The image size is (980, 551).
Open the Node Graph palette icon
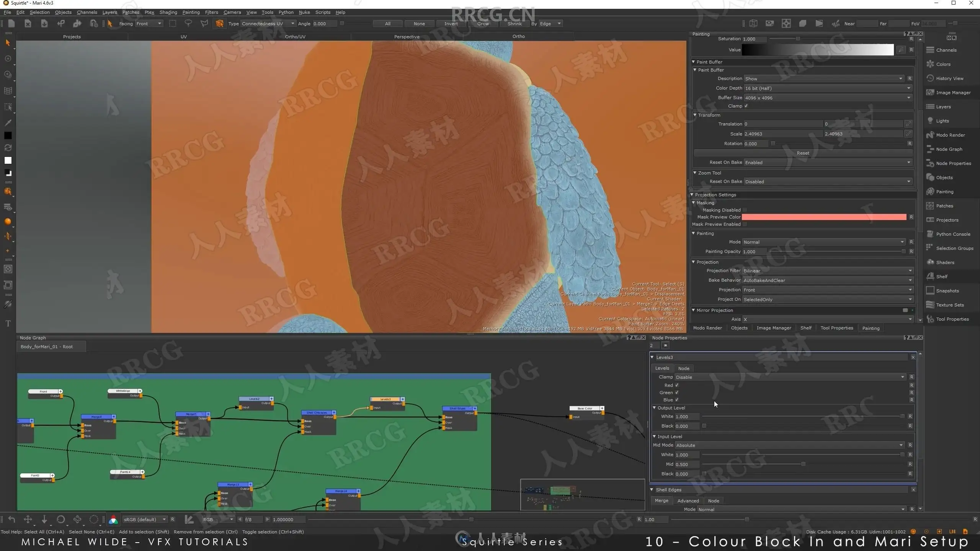click(x=930, y=149)
